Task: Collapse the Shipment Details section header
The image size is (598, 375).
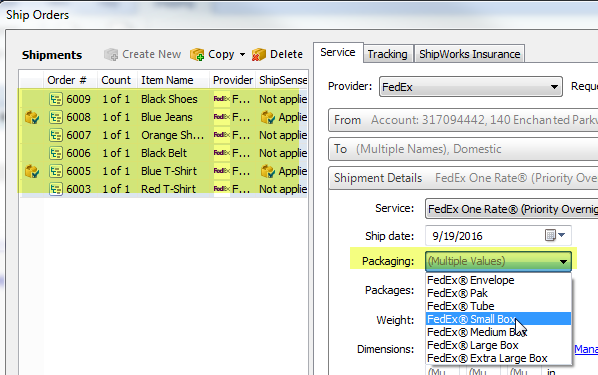Action: click(463, 178)
